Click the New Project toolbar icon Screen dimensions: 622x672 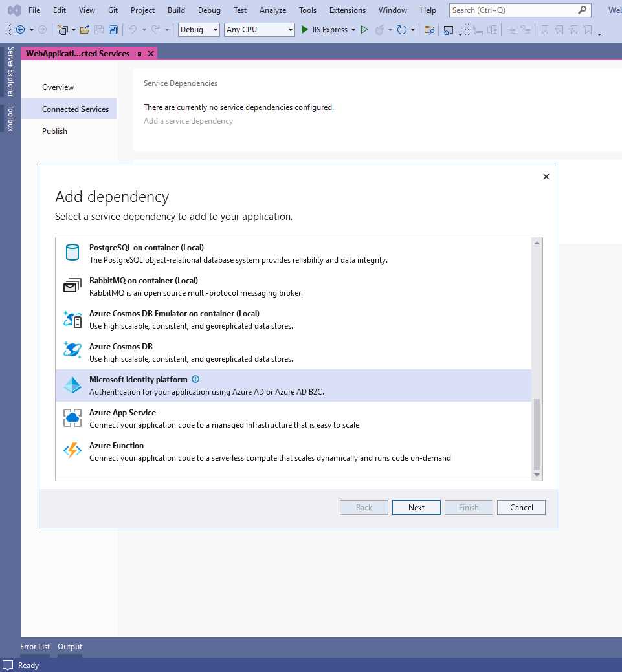pyautogui.click(x=63, y=30)
